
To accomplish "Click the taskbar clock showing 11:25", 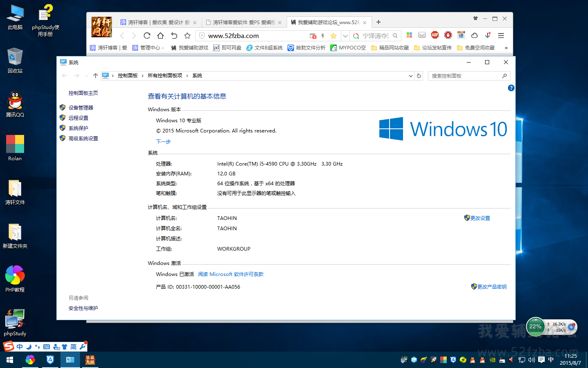I will (570, 359).
